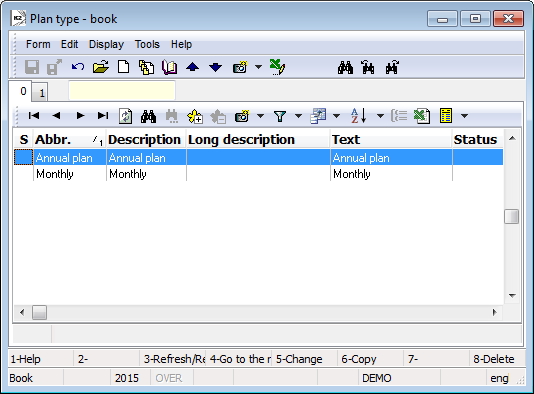Select the Annual plan Abbr. cell
The width and height of the screenshot is (534, 394).
[x=70, y=158]
